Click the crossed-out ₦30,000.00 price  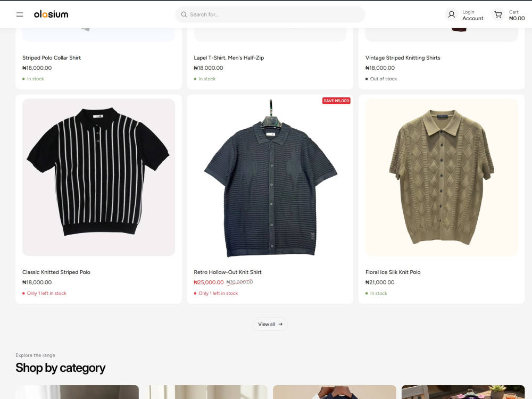239,282
